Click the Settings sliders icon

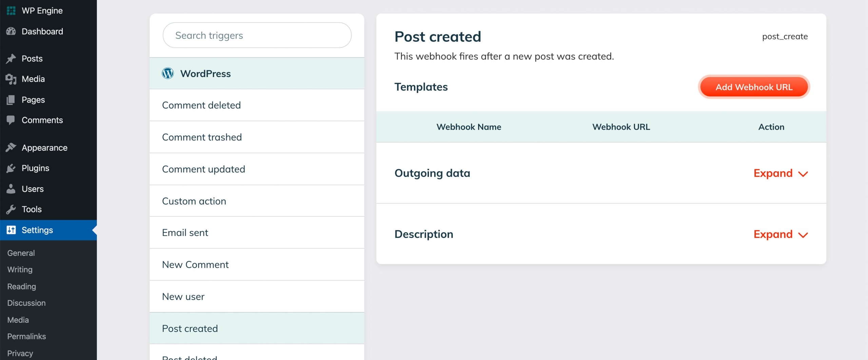(x=11, y=230)
